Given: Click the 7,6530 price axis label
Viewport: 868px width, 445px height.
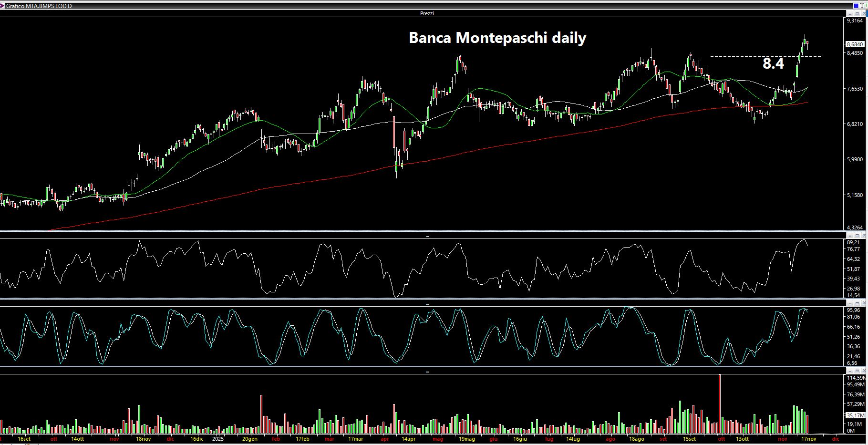Looking at the screenshot, I should (855, 89).
